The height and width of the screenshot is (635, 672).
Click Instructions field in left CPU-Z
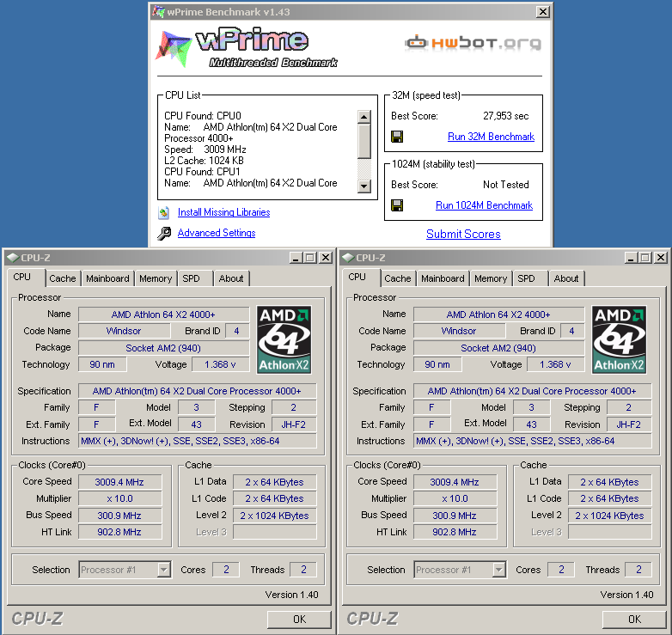click(x=197, y=441)
